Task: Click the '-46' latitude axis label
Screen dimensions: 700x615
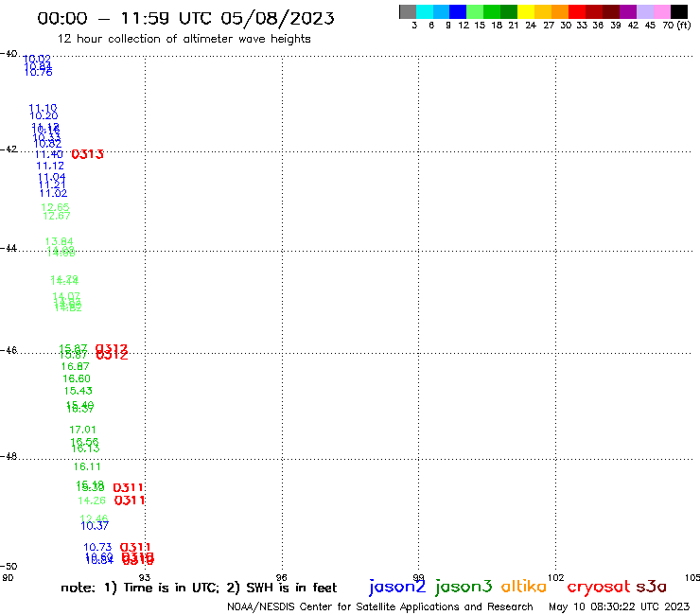Action: [x=9, y=350]
